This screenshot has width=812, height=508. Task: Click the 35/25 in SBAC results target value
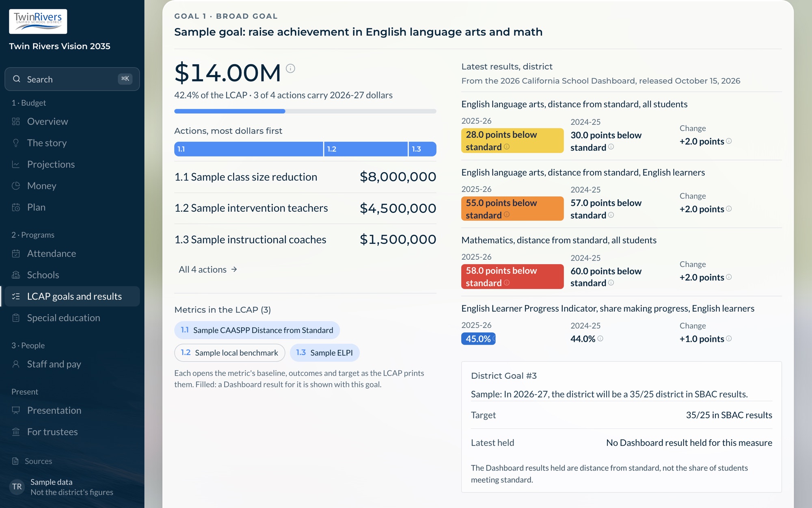[729, 415]
